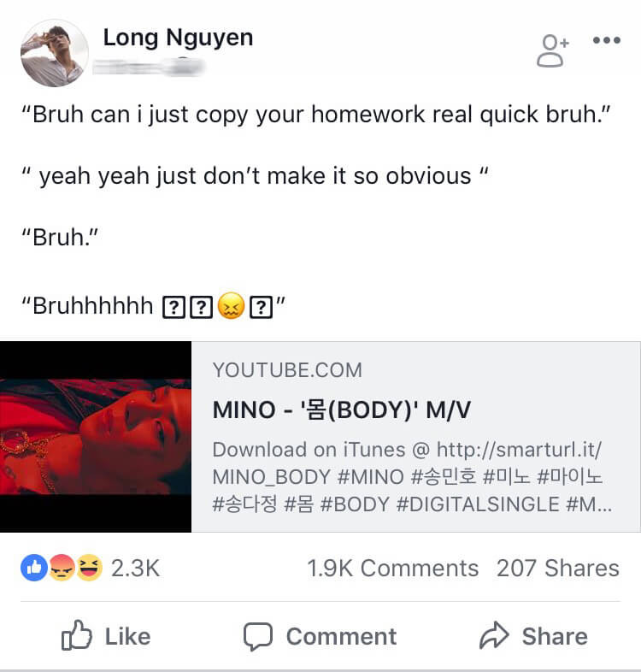Toggle Like on this post
This screenshot has width=641, height=672.
[x=106, y=636]
